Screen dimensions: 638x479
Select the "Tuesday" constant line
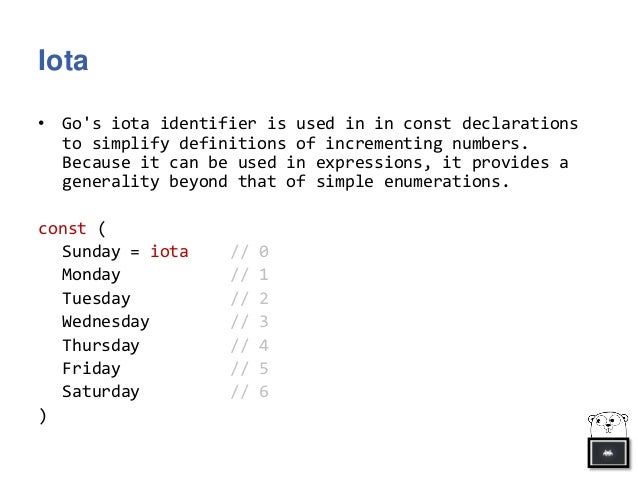(96, 298)
